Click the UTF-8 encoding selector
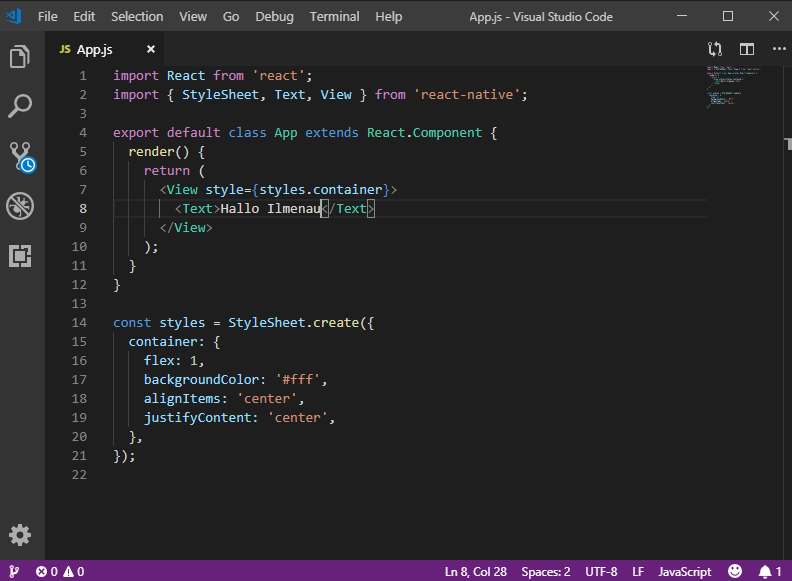Viewport: 792px width, 581px height. 601,572
